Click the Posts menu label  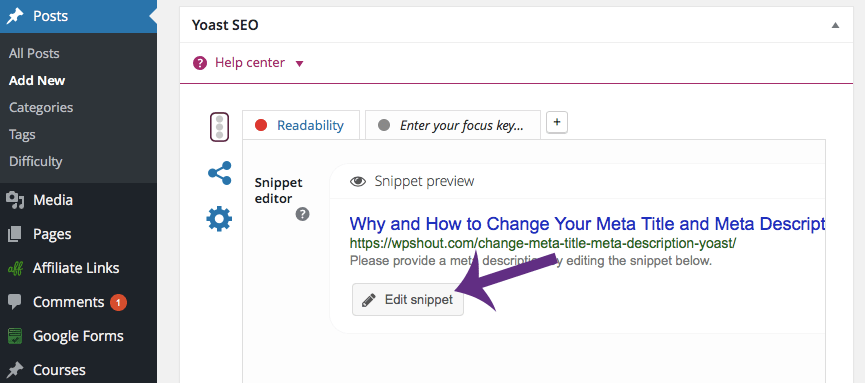51,16
